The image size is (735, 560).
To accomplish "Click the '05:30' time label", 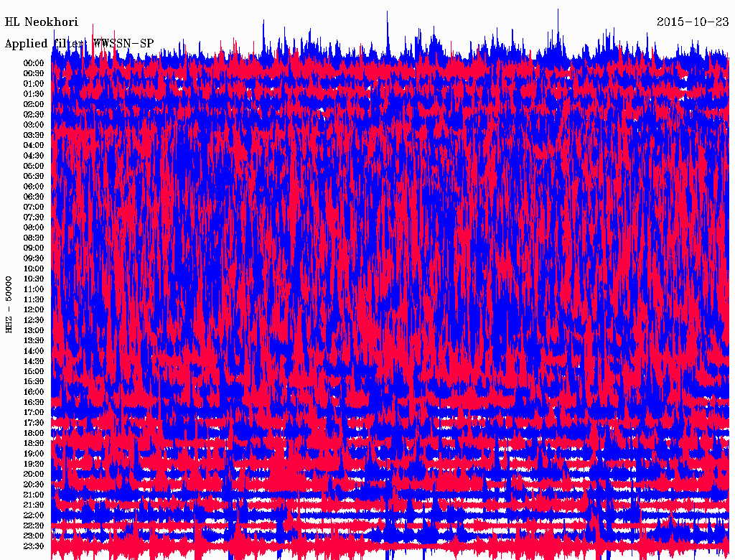I will click(34, 177).
